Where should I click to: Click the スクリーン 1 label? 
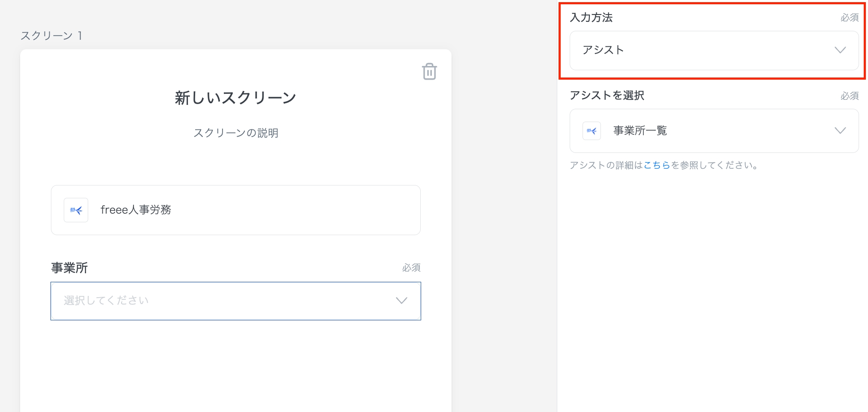(51, 36)
